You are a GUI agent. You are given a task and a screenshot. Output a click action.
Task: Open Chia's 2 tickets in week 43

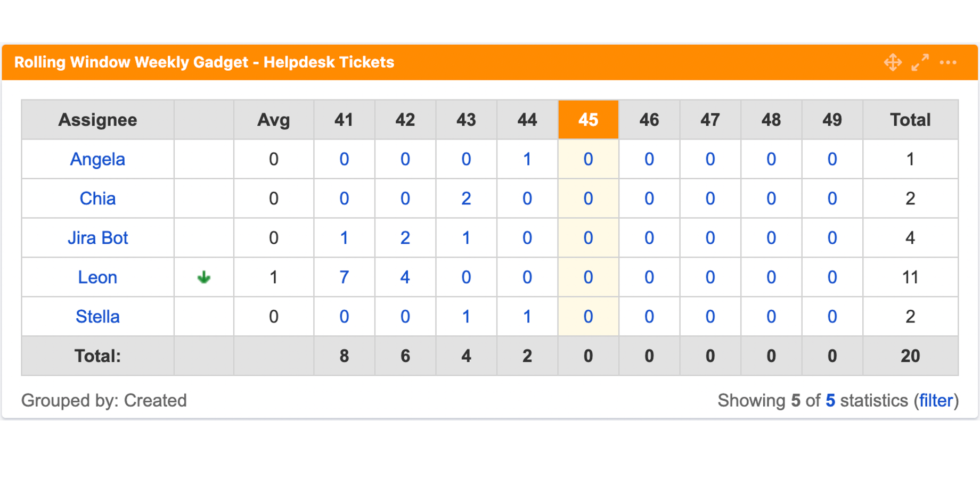(x=466, y=199)
